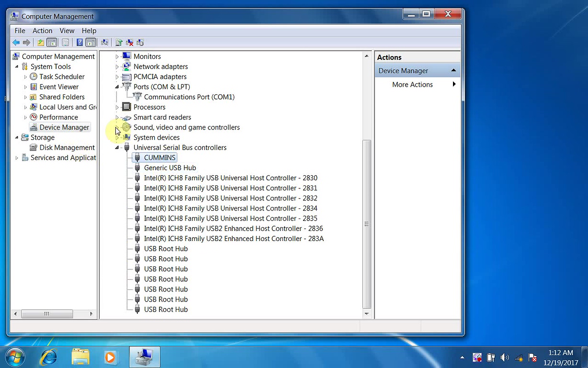Click the Update Driver Software toolbar icon
This screenshot has width=588, height=368.
click(x=119, y=43)
